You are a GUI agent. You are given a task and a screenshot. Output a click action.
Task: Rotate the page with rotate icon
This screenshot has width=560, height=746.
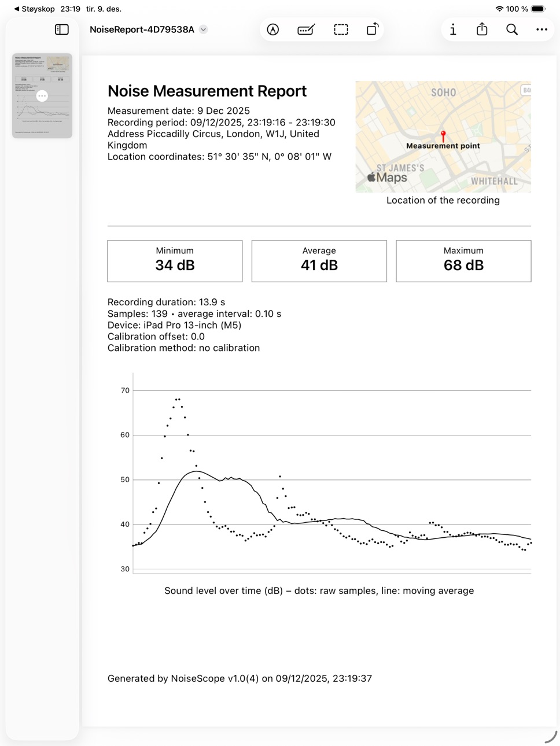[x=373, y=29]
